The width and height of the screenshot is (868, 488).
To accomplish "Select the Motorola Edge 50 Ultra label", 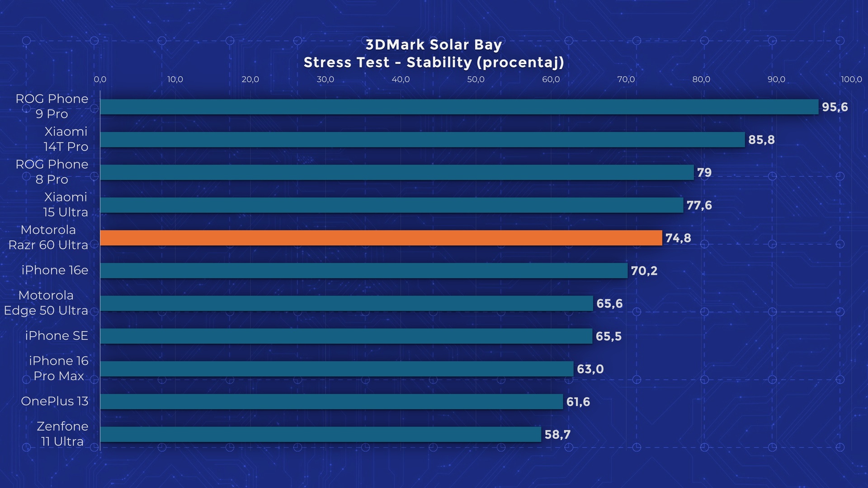I will [x=46, y=303].
